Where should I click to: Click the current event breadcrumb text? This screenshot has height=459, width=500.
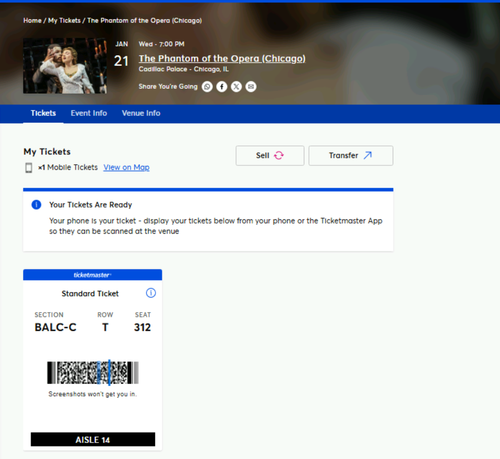coord(145,20)
